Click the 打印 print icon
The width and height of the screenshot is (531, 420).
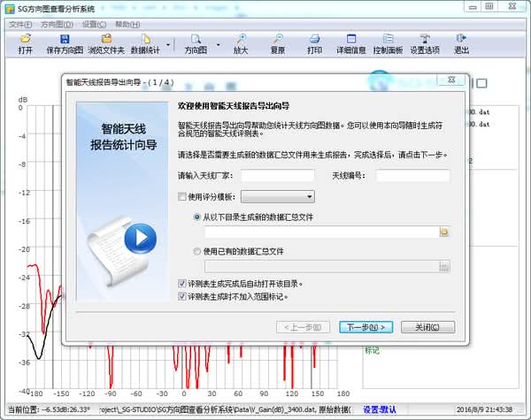point(314,44)
